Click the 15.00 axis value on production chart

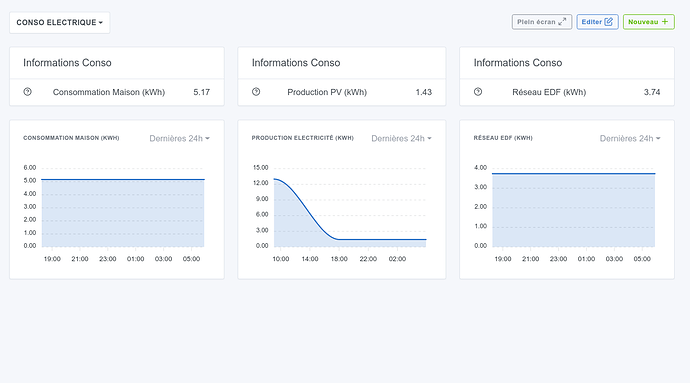click(261, 168)
